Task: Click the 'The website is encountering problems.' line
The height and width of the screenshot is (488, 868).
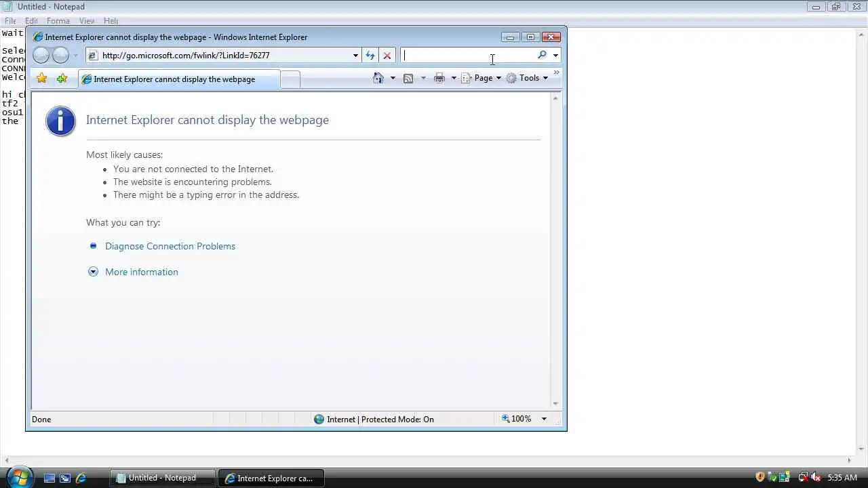Action: coord(193,182)
